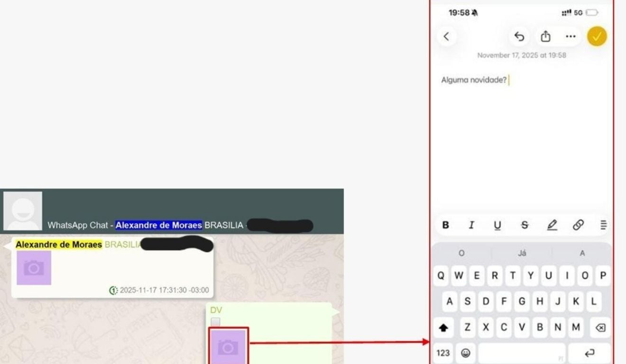Tap the shift arrow key

click(443, 328)
